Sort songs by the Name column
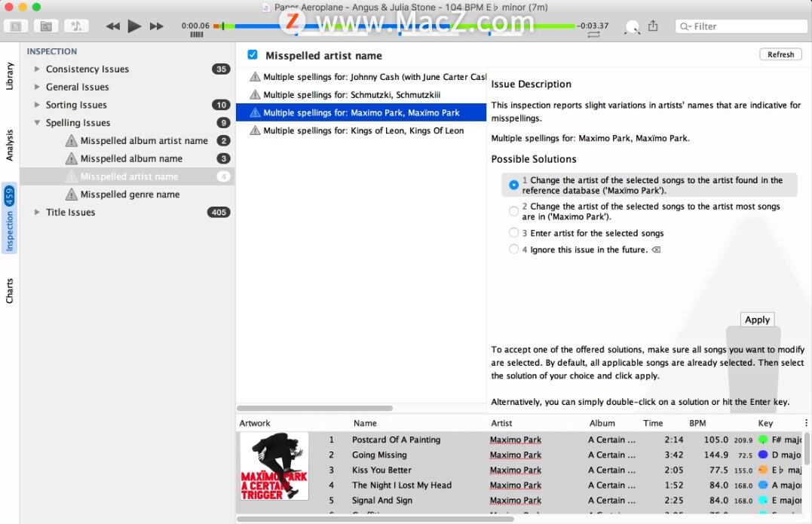The width and height of the screenshot is (812, 524). 365,423
